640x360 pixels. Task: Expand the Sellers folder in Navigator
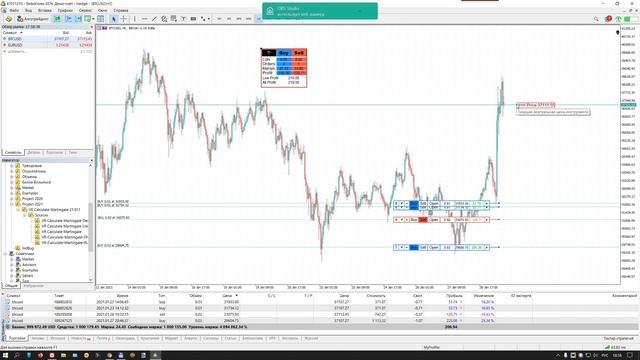coord(12,276)
